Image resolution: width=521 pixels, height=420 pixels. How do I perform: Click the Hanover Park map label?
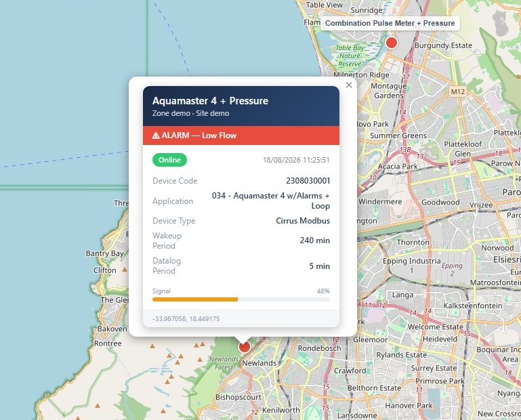click(x=409, y=405)
